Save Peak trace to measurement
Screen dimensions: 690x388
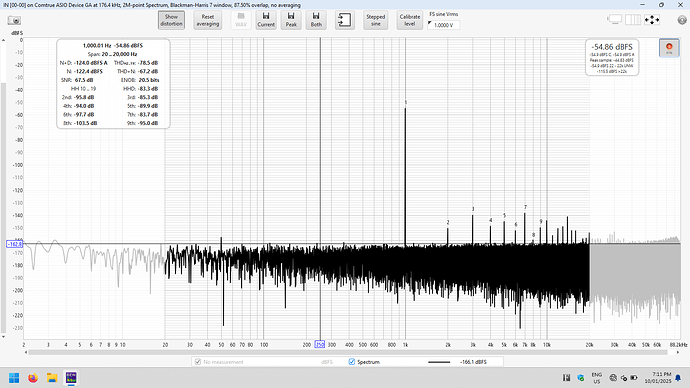coord(291,20)
